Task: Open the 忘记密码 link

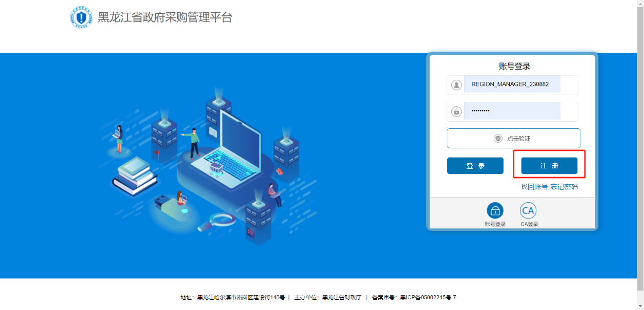Action: [x=564, y=187]
